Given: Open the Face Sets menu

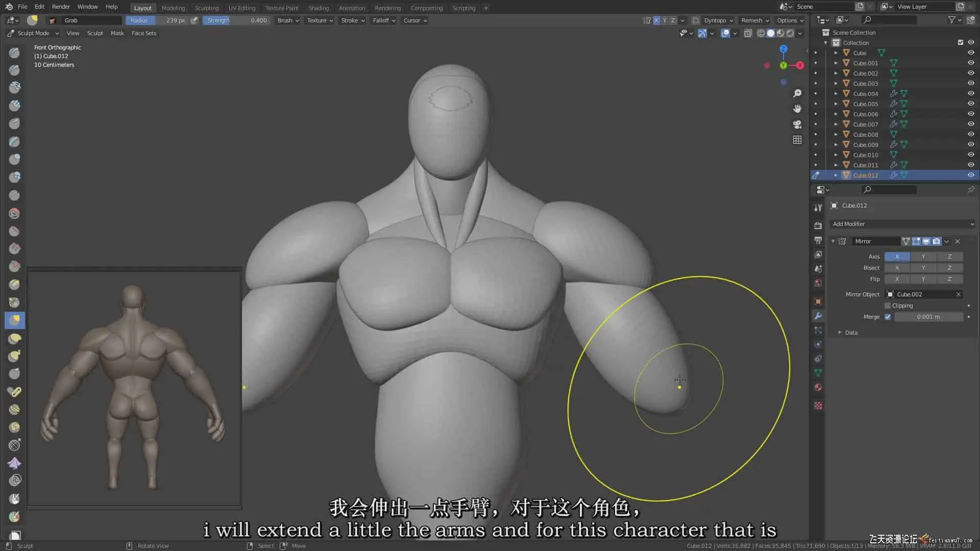Looking at the screenshot, I should (143, 33).
